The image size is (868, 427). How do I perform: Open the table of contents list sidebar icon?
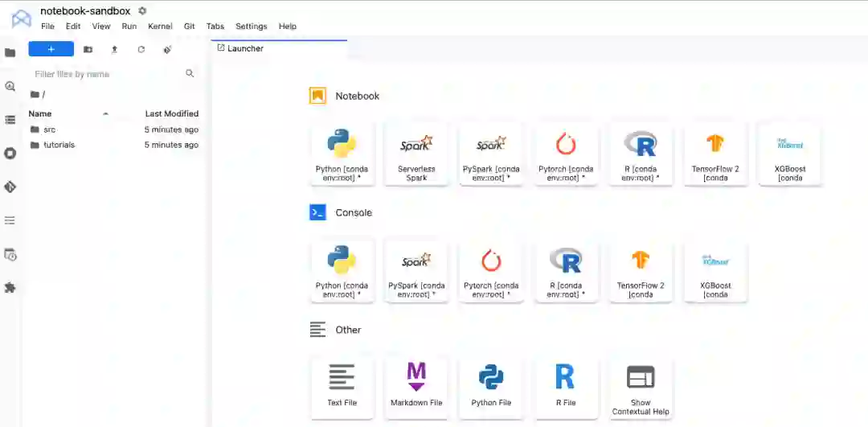pos(10,120)
